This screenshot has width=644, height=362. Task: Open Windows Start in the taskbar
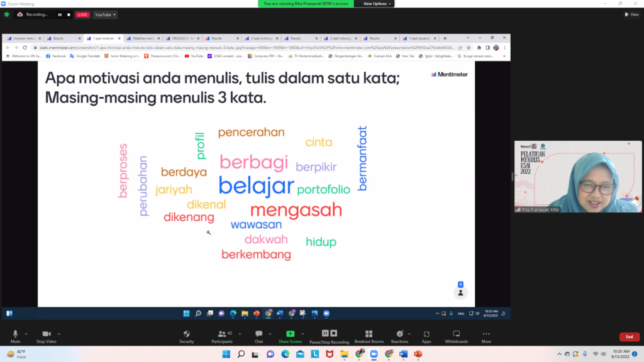pos(226,354)
